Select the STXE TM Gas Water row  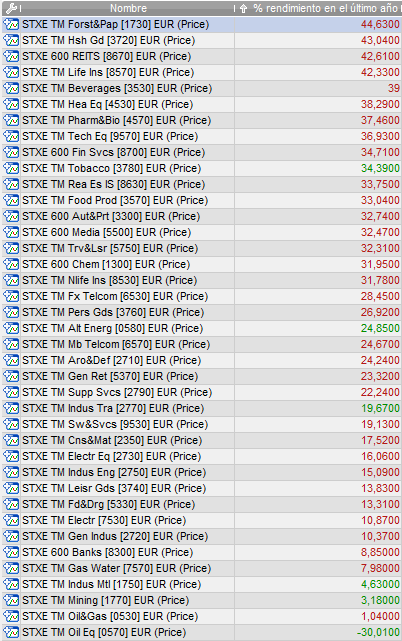pos(201,568)
